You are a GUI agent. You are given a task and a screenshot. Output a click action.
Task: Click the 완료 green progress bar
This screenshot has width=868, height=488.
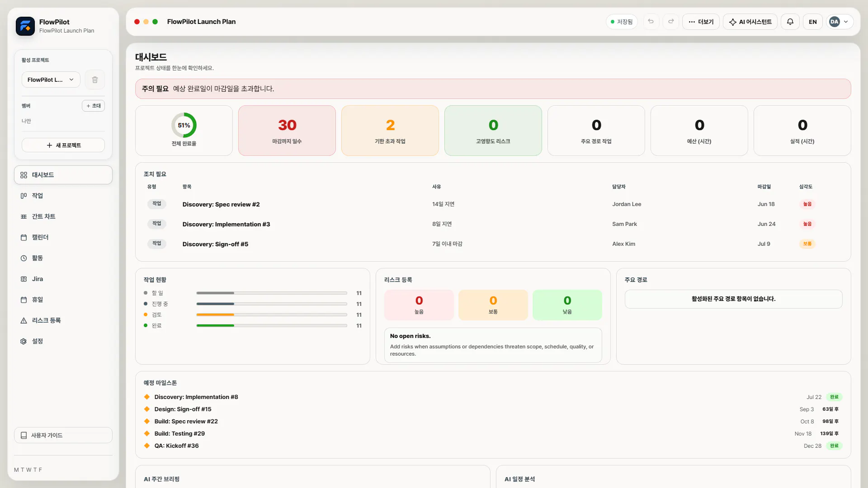272,326
